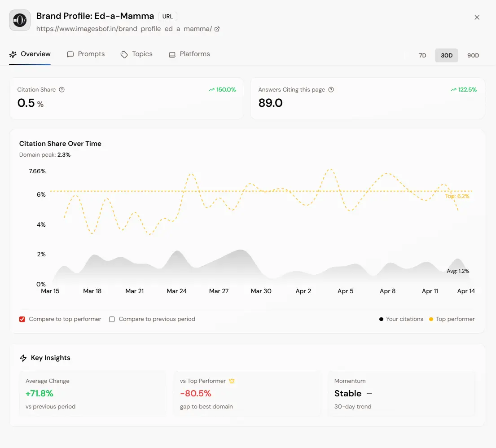This screenshot has width=496, height=448.
Task: Close the brand profile panel
Action: (x=477, y=18)
